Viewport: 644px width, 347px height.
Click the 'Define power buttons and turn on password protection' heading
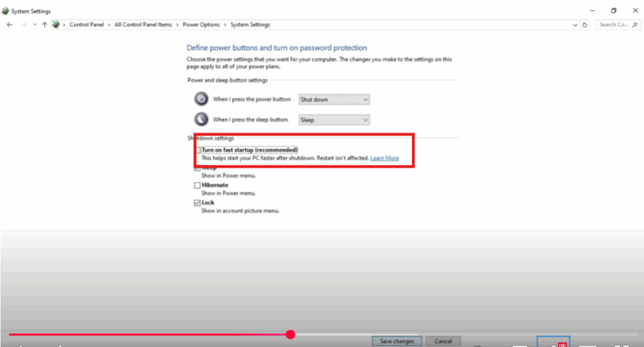tap(277, 48)
